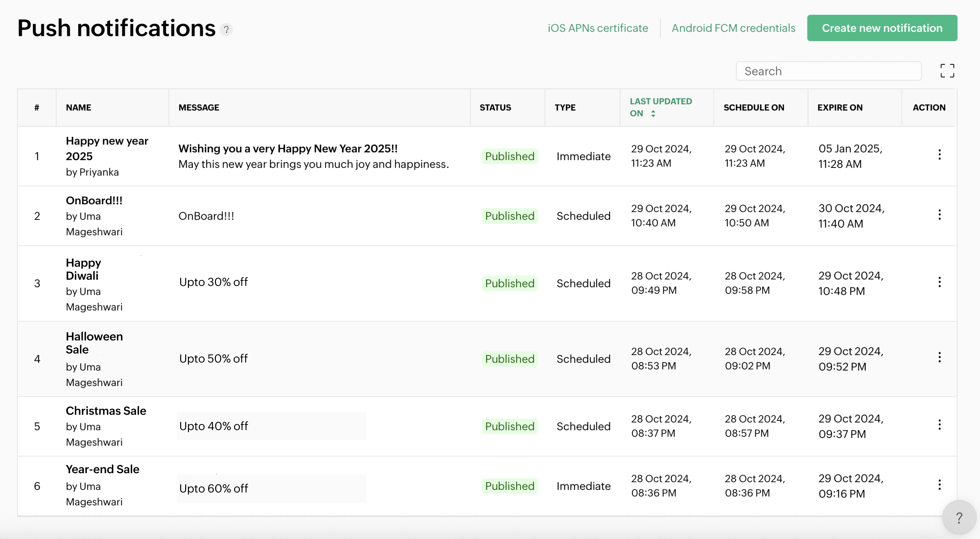Open iOS APNs certificate link
980x539 pixels.
tap(598, 28)
